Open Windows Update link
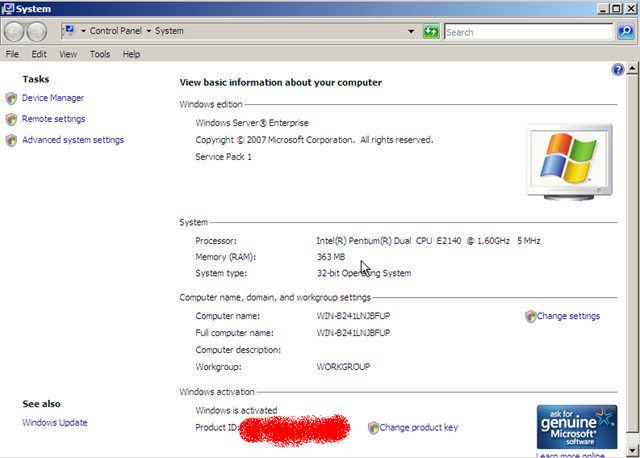Screen dimensions: 640x458 (55, 422)
